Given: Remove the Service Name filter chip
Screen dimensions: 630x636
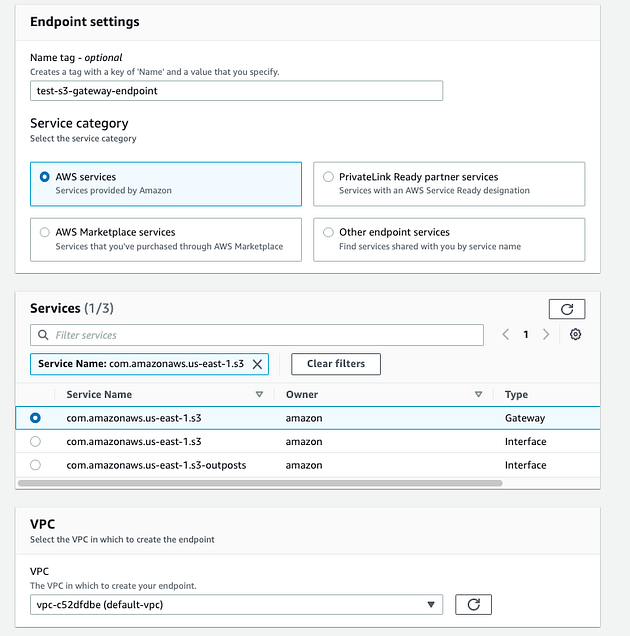Looking at the screenshot, I should pyautogui.click(x=257, y=364).
